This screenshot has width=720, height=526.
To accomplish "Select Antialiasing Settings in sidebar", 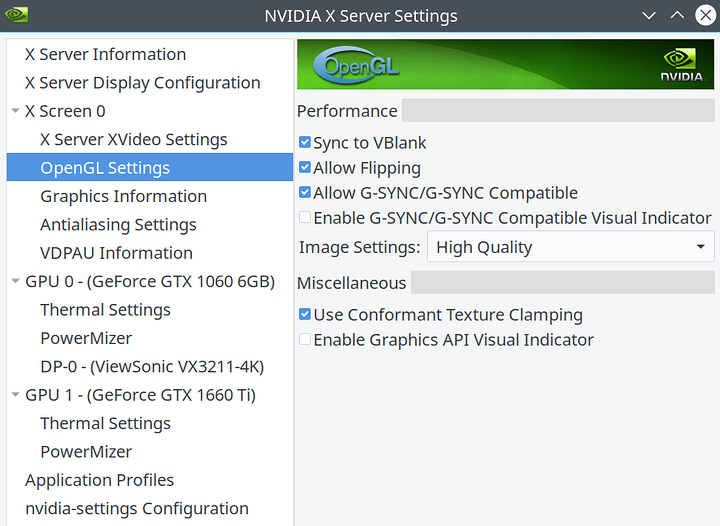I will point(118,224).
